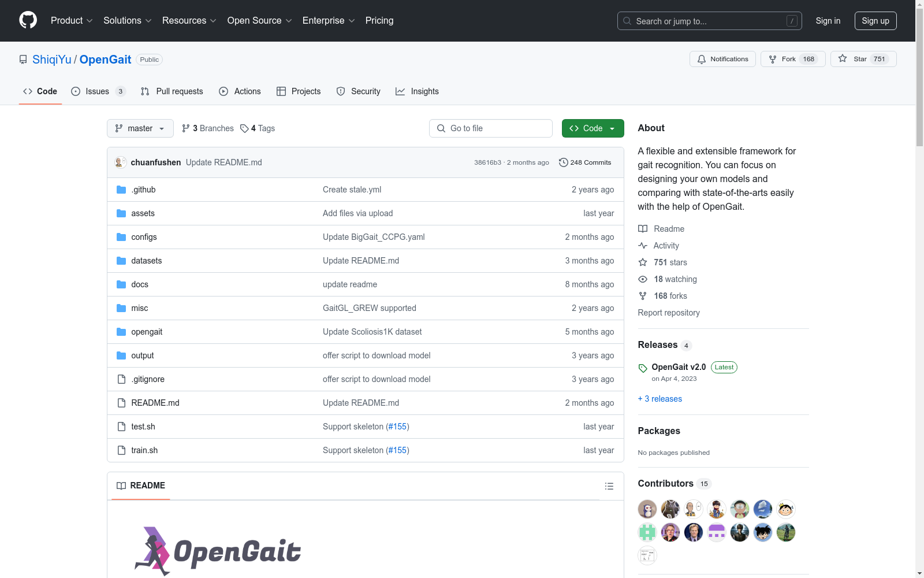
Task: Click the output folder icon
Action: tap(121, 355)
